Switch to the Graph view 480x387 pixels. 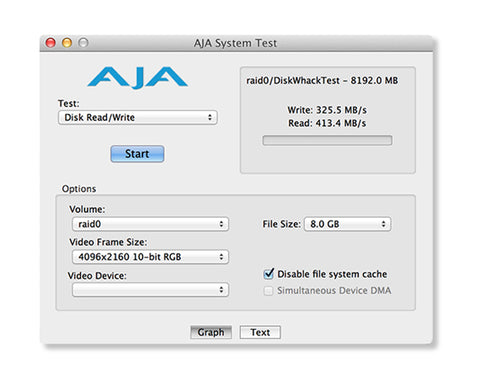click(x=211, y=332)
